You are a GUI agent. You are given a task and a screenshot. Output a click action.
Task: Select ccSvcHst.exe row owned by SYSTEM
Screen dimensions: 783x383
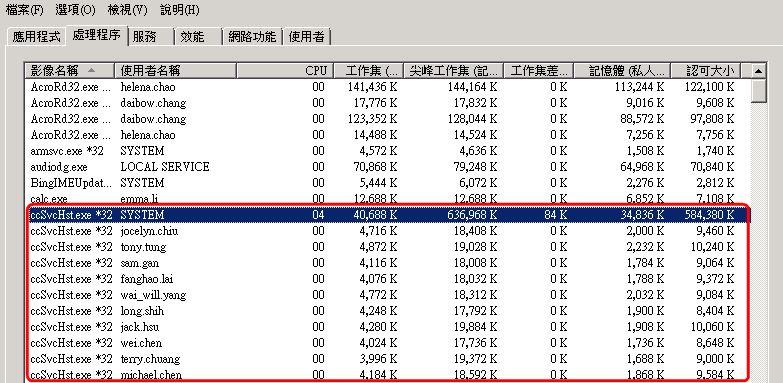(x=387, y=215)
